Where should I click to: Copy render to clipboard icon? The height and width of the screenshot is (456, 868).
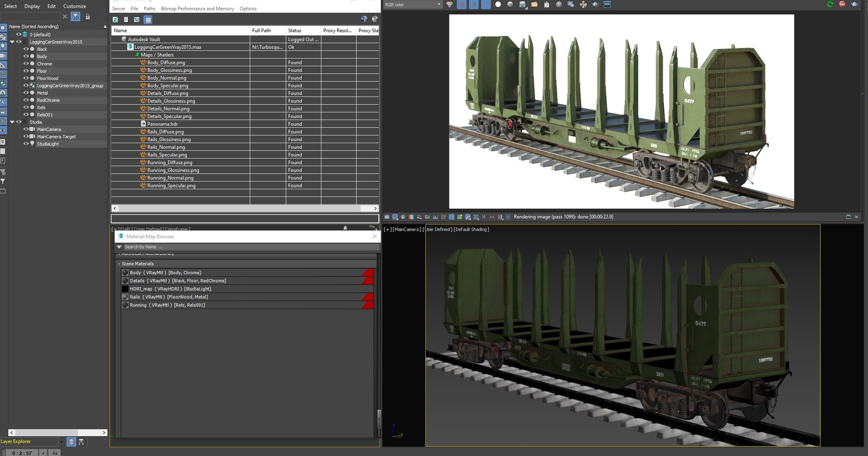547,5
